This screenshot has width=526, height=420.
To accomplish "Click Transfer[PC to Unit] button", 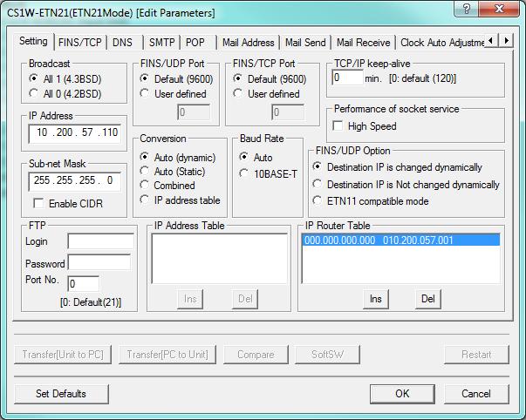I will tap(167, 355).
